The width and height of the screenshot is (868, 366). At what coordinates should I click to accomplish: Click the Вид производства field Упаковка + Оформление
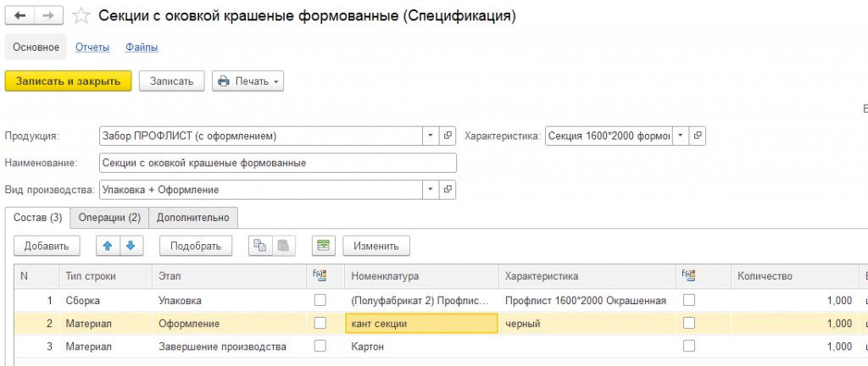coord(261,190)
